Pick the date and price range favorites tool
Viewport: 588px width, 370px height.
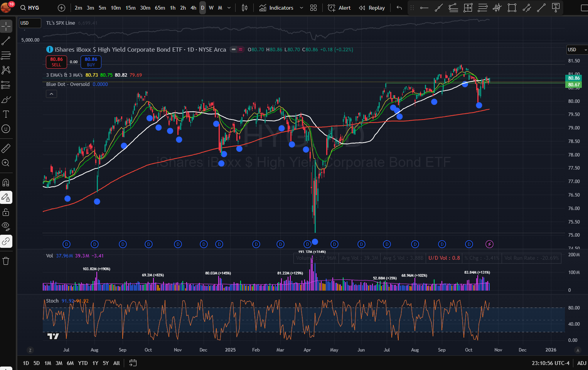(468, 8)
